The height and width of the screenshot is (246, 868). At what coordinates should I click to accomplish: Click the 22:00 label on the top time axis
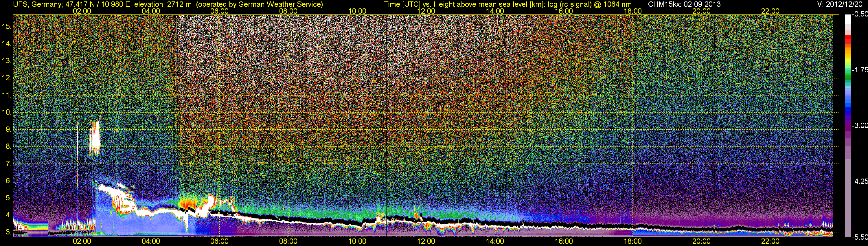pyautogui.click(x=770, y=11)
